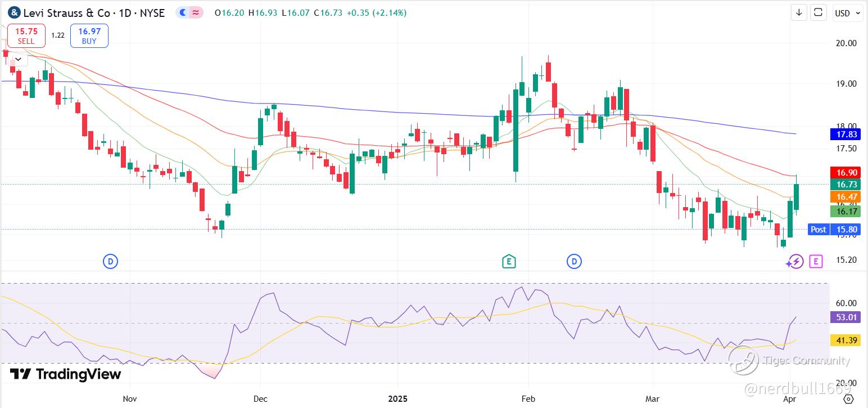Click the green 16.73 last price label
Image resolution: width=868 pixels, height=408 pixels.
point(846,185)
